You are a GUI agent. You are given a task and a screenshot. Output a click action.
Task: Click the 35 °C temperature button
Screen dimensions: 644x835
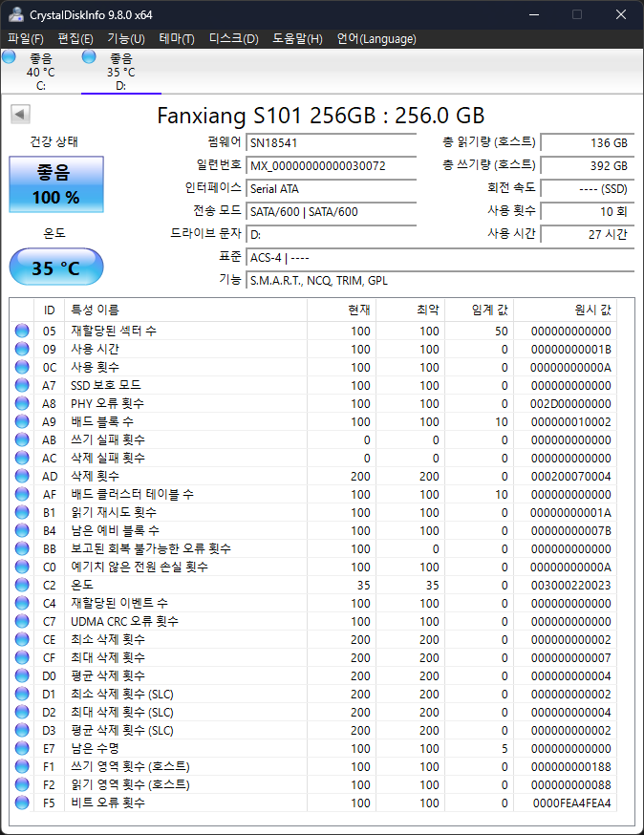[56, 267]
